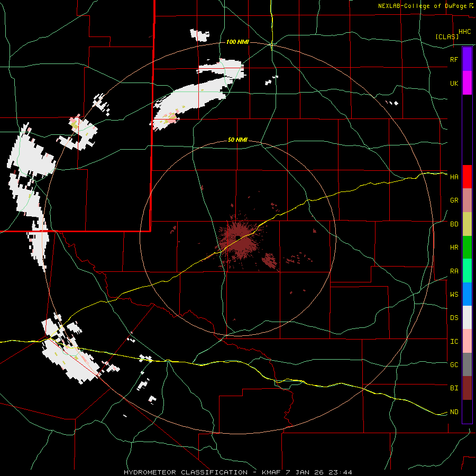Click the "HA" legend label
Screen dimensions: 476x476
[x=454, y=177]
